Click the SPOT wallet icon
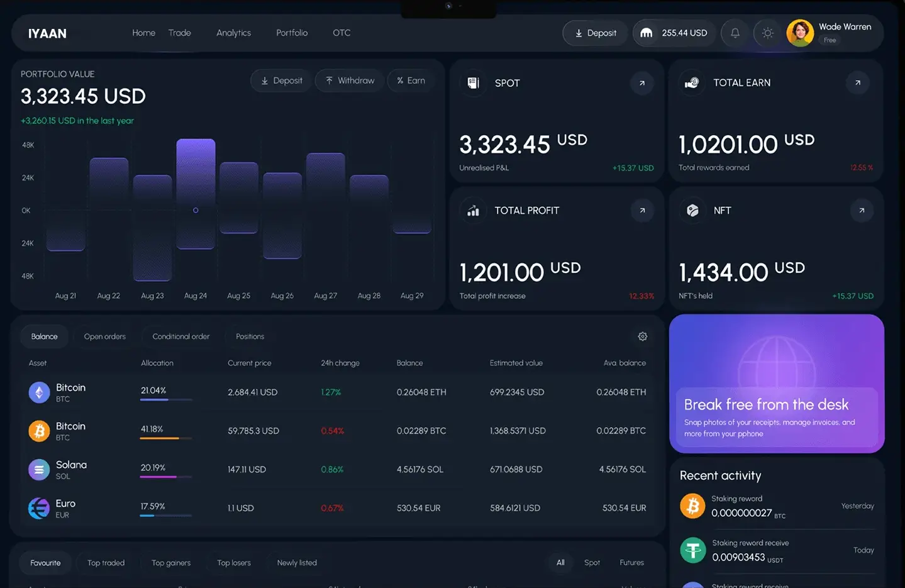Image resolution: width=905 pixels, height=588 pixels. 474,83
